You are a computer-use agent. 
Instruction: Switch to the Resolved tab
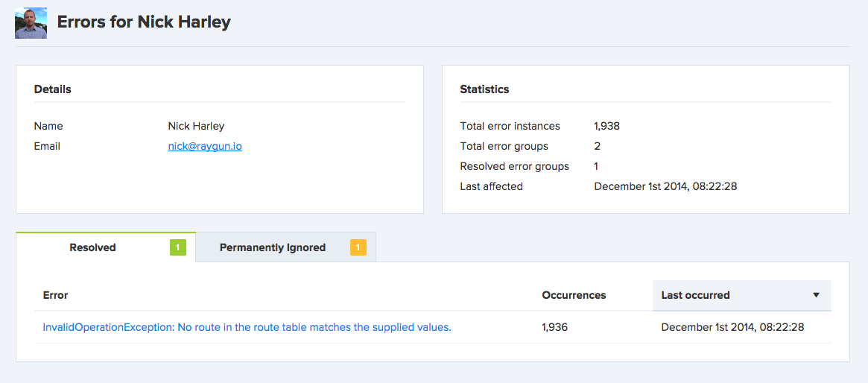coord(92,247)
